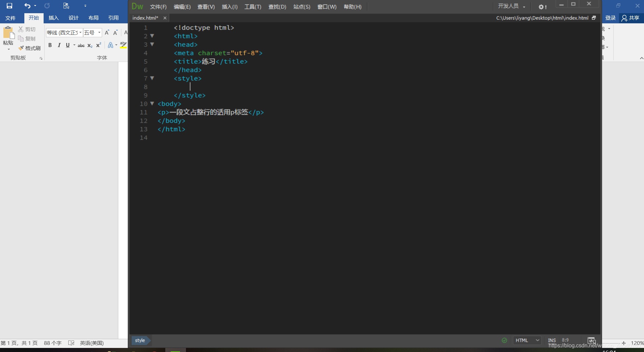Toggle touch/mouse mode icon in Word title bar
This screenshot has width=644, height=352.
click(x=66, y=6)
